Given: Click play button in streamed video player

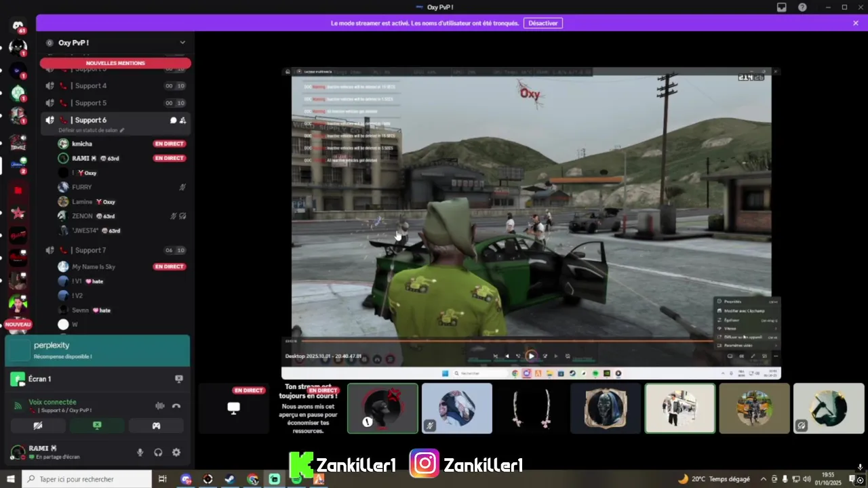Looking at the screenshot, I should pos(531,356).
